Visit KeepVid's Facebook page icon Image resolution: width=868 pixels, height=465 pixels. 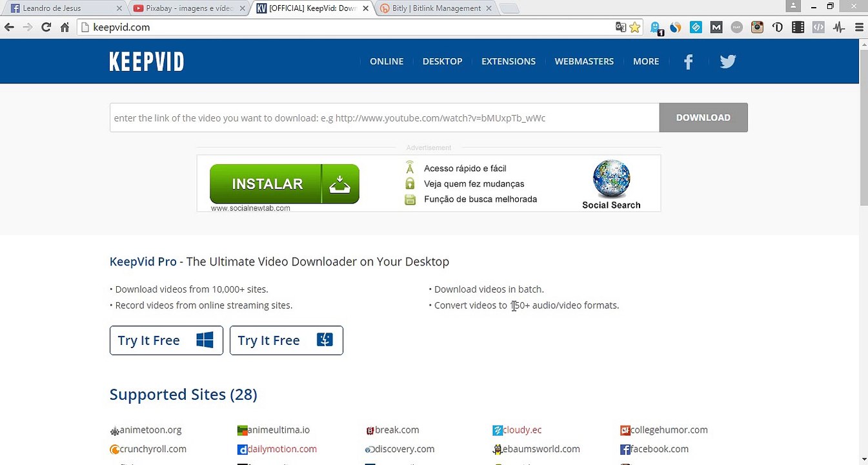click(689, 61)
